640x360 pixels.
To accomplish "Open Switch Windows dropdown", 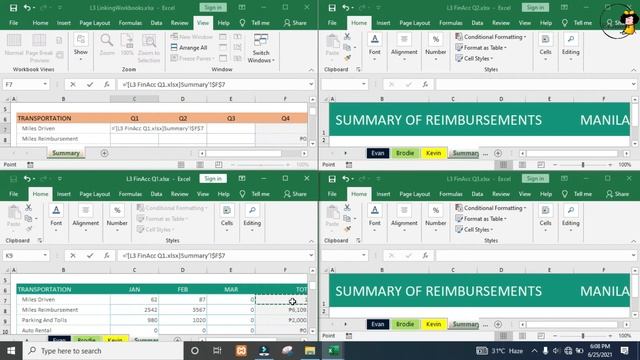I will click(261, 48).
